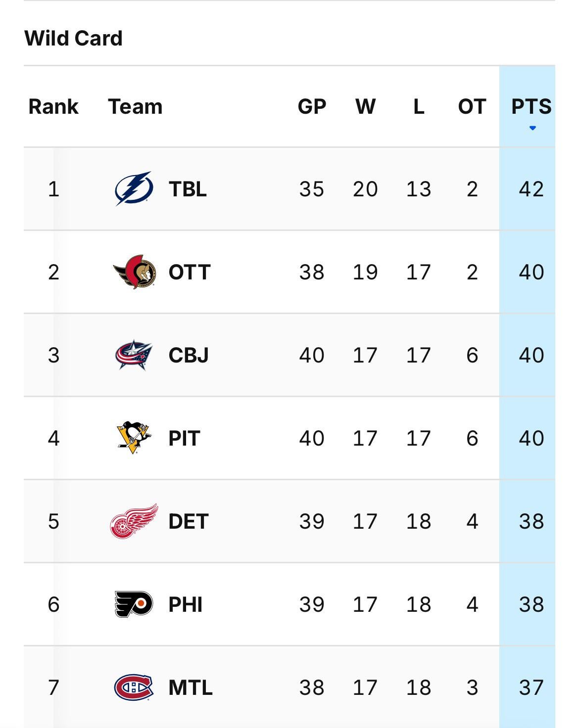Click the Columbus Blue Jackets logo
Image resolution: width=579 pixels, height=728 pixels.
point(134,355)
